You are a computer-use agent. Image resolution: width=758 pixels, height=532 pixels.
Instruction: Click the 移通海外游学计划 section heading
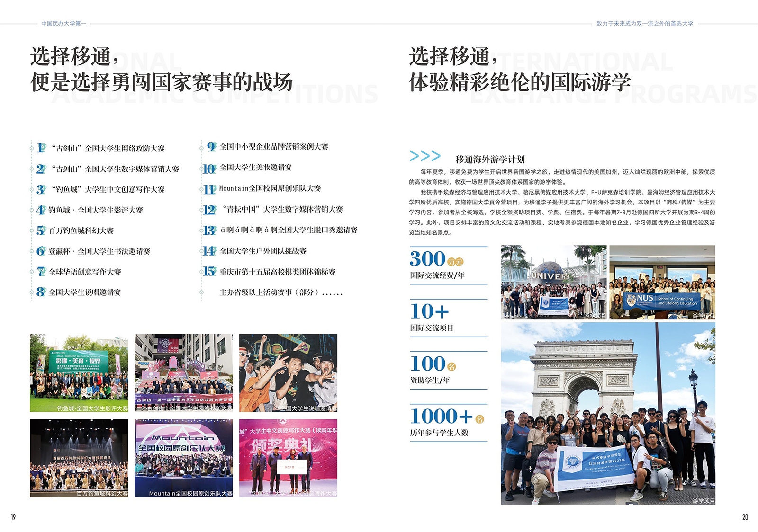(x=490, y=160)
